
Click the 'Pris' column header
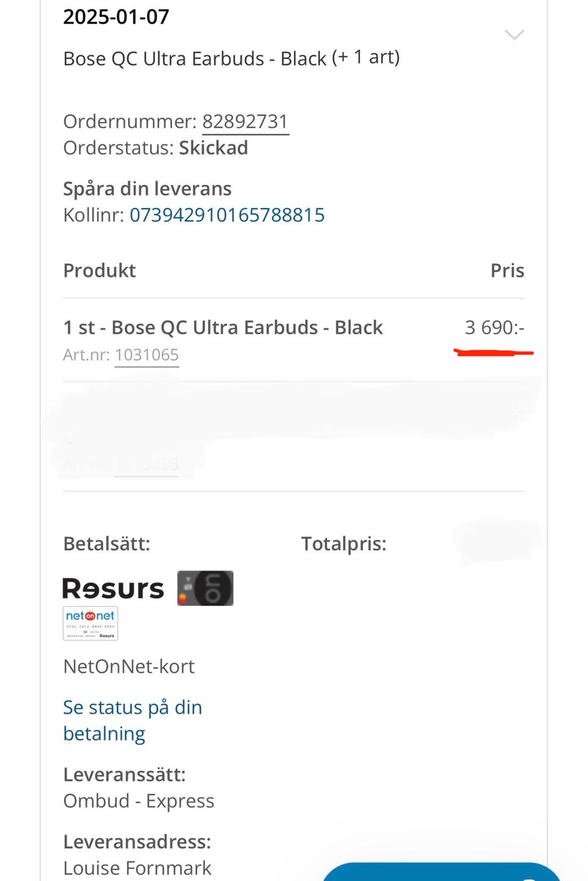point(507,271)
